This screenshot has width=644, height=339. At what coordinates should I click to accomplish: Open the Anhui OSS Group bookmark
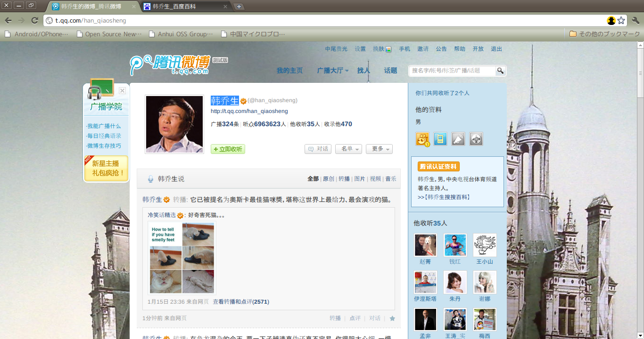[181, 34]
